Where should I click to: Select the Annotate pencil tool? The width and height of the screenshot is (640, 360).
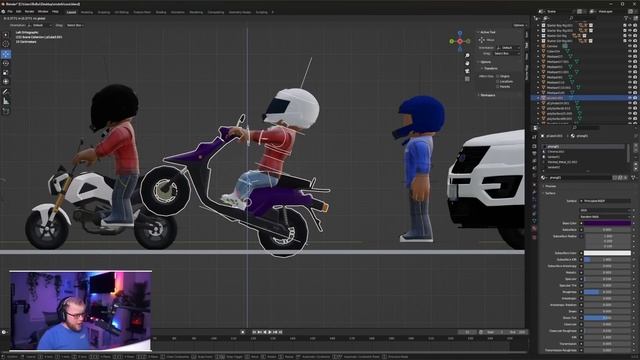click(x=6, y=92)
